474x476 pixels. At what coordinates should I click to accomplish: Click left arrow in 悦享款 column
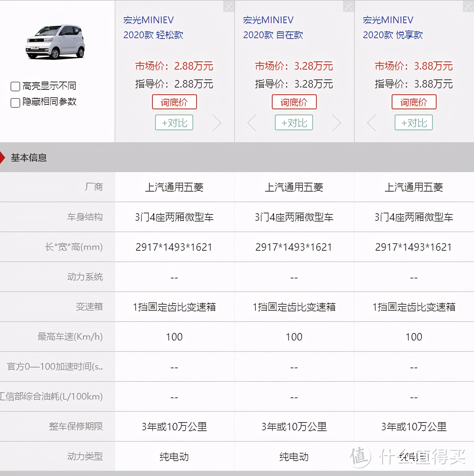click(x=371, y=123)
